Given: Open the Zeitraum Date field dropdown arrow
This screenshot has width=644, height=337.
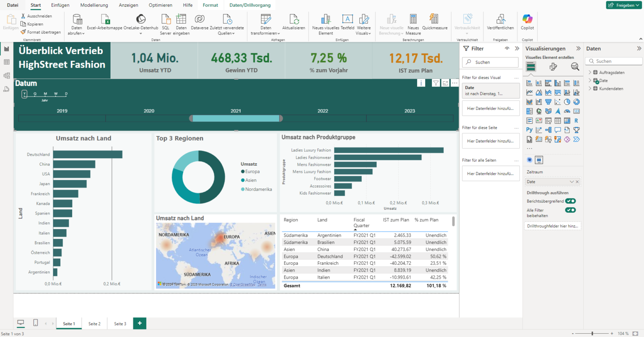Looking at the screenshot, I should 571,182.
